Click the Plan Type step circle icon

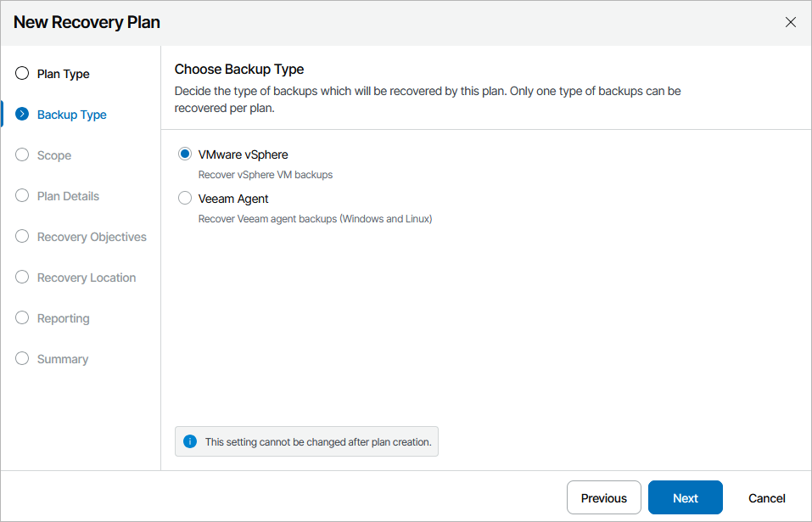pyautogui.click(x=21, y=73)
